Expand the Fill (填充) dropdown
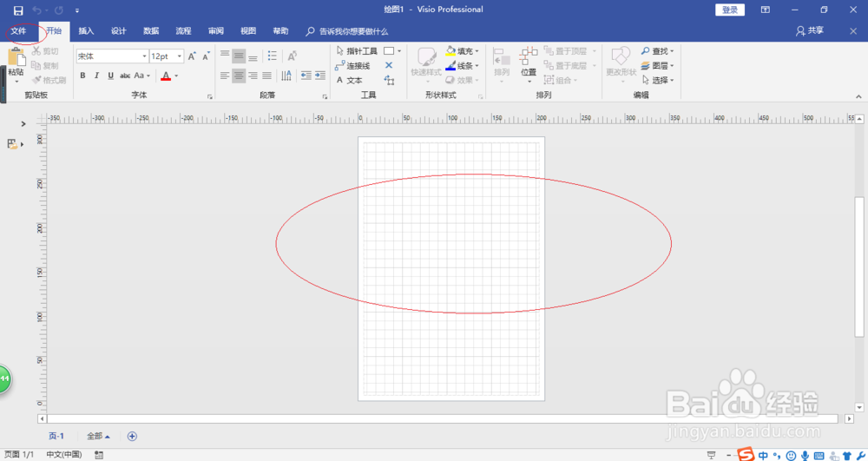The height and width of the screenshot is (461, 868). pos(477,51)
